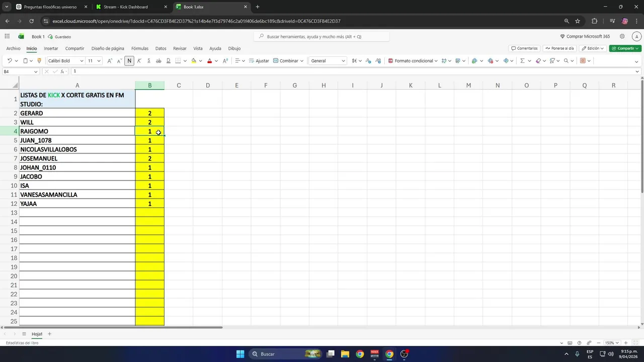Open the Windows Start menu
Viewport: 644px width, 362px height.
click(240, 354)
